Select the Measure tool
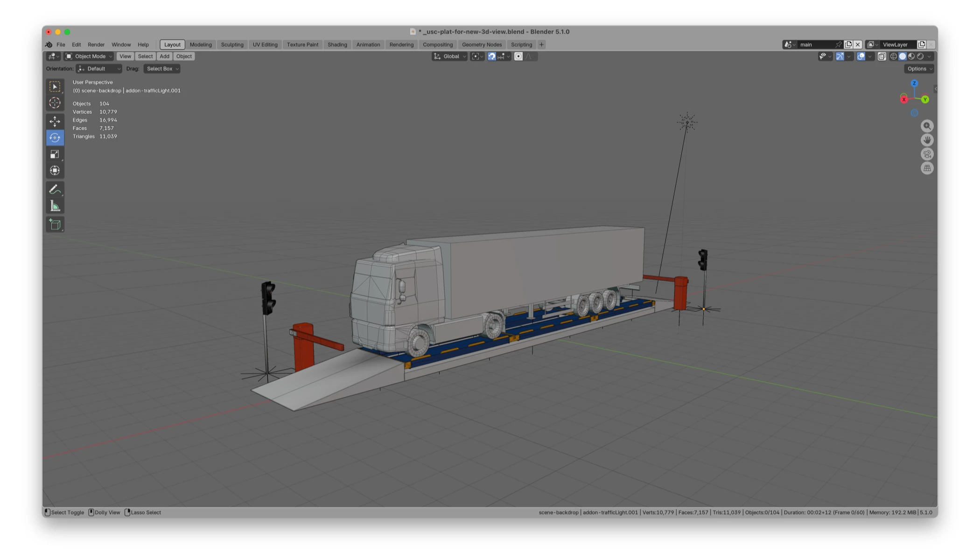The height and width of the screenshot is (560, 980). [x=55, y=206]
